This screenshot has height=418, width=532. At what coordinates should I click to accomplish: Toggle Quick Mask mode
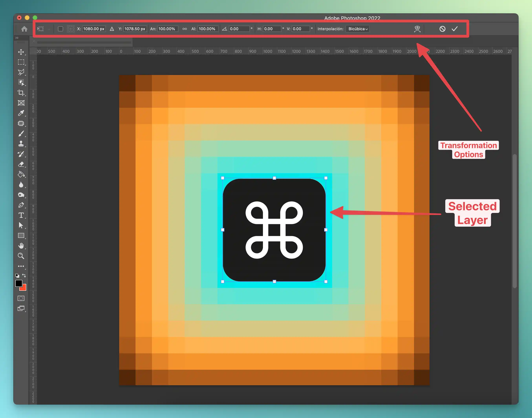pyautogui.click(x=21, y=298)
